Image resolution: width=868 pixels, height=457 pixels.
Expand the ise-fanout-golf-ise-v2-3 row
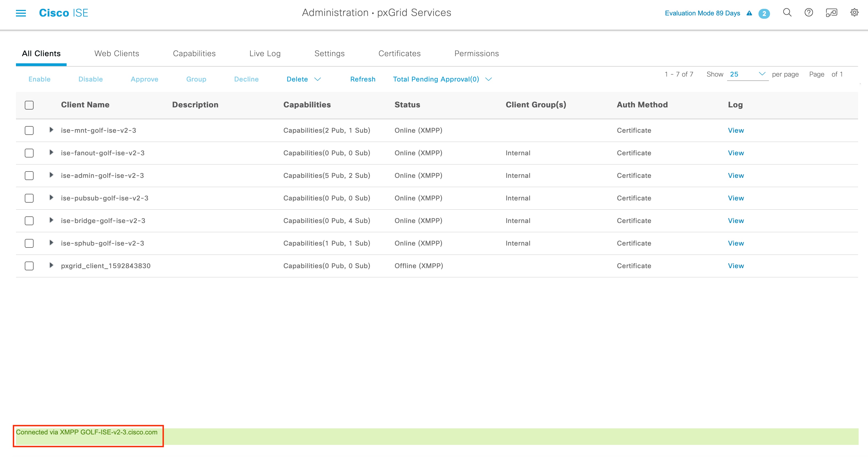point(51,152)
